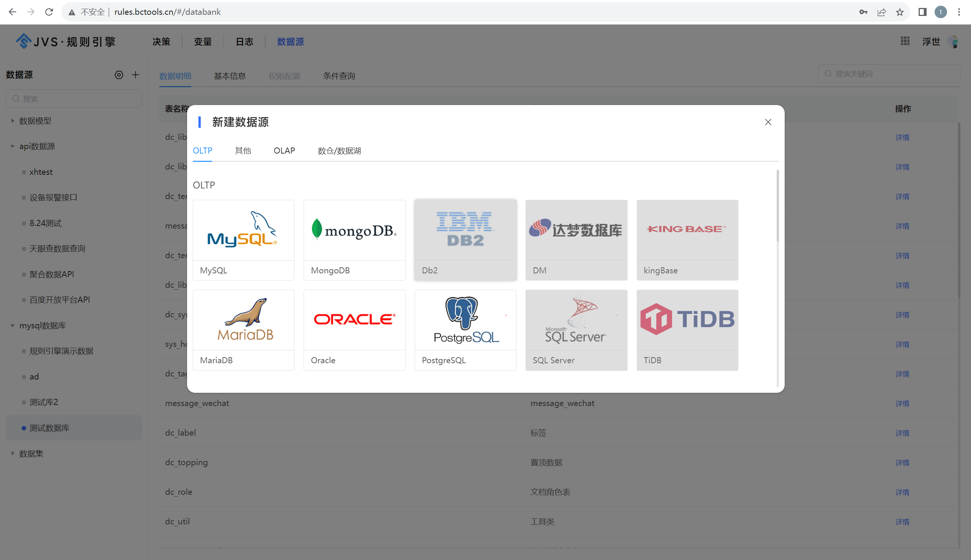Close the 新建数据源 dialog
Image resolution: width=971 pixels, height=560 pixels.
[x=768, y=122]
